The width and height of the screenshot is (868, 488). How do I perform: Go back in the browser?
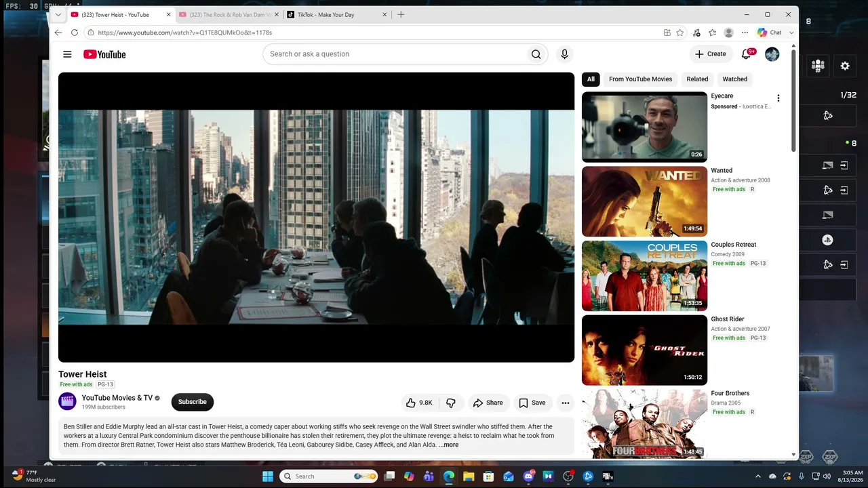(58, 33)
